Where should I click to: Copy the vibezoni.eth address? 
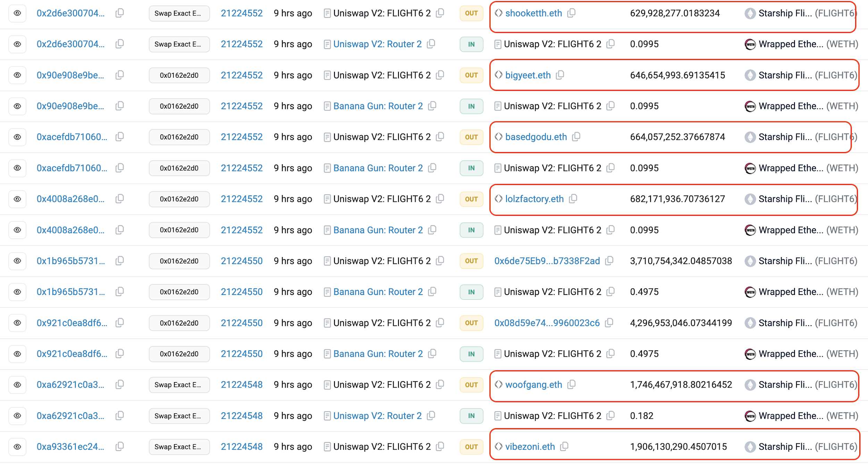click(x=565, y=446)
